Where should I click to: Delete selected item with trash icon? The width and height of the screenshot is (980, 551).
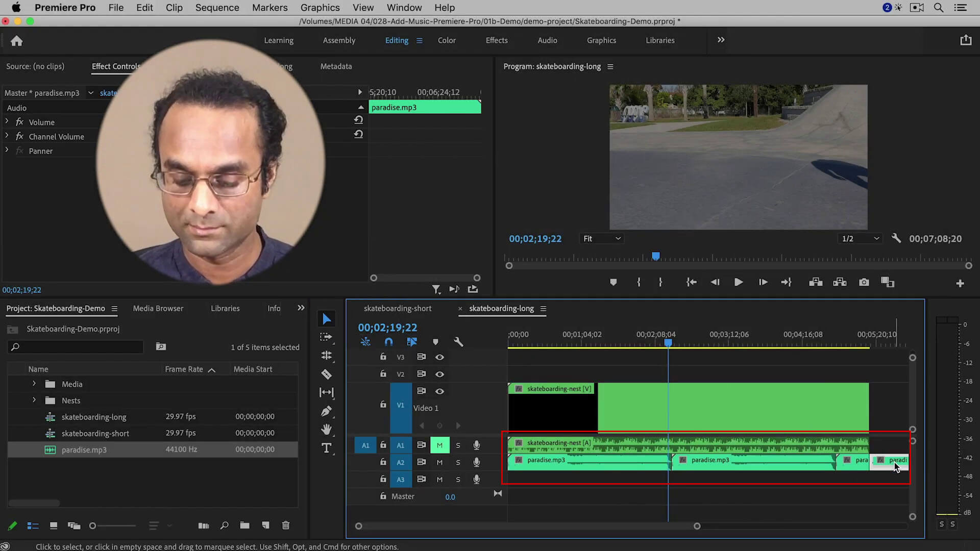286,525
